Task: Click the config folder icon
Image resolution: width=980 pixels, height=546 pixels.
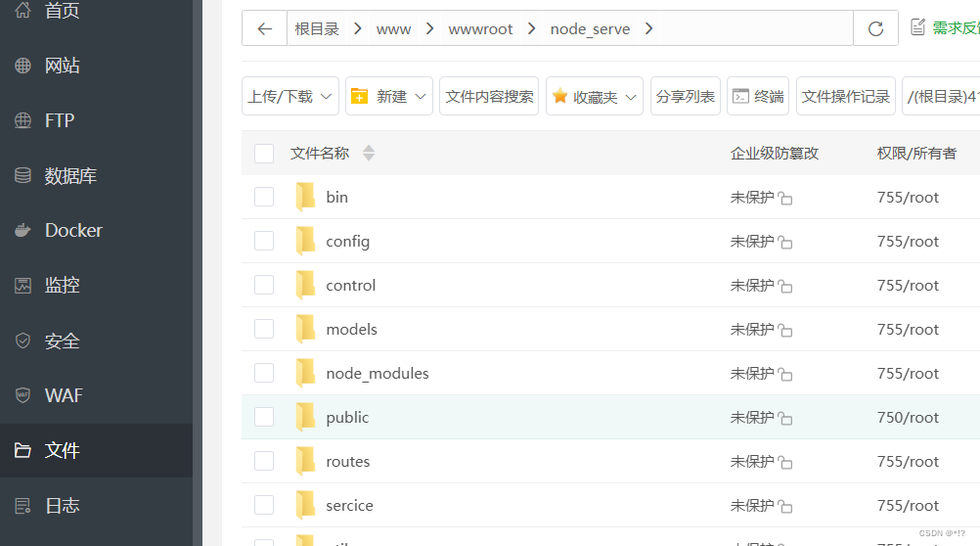Action: pyautogui.click(x=305, y=241)
